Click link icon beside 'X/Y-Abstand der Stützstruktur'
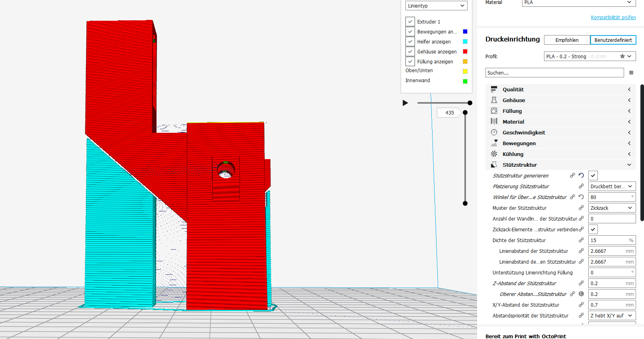Screen dimensions: 644x339 pos(581,305)
